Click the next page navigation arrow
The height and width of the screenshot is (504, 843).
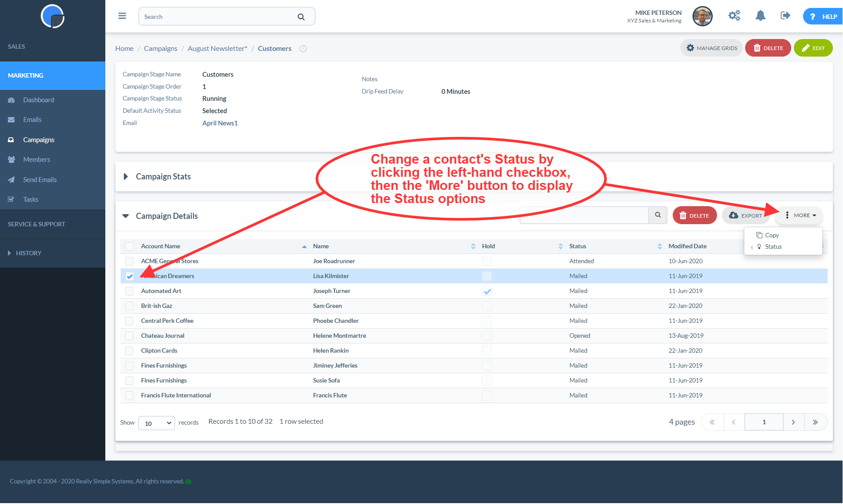pos(793,422)
